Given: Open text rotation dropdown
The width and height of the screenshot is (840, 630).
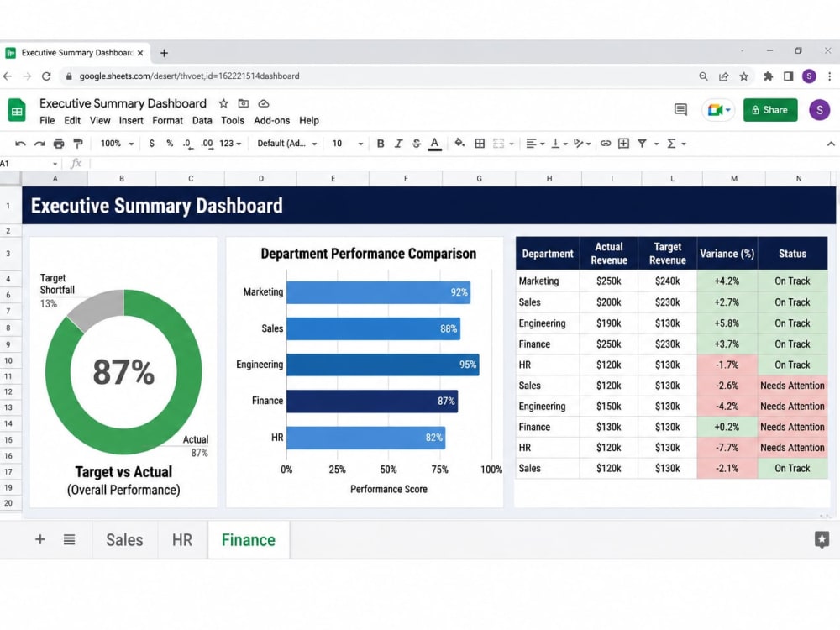Looking at the screenshot, I should [x=582, y=144].
